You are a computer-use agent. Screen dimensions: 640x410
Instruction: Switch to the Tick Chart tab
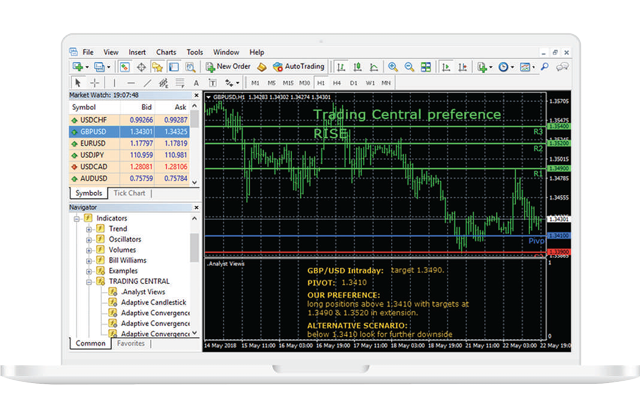128,193
